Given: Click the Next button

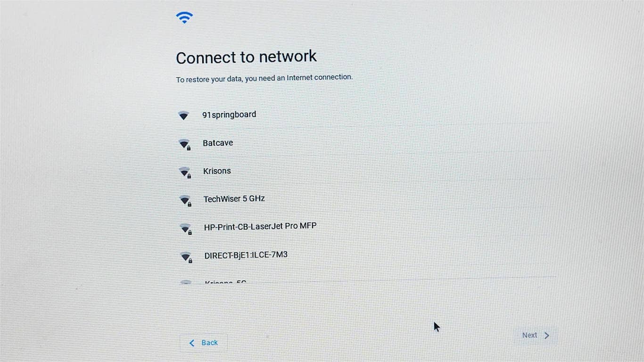Looking at the screenshot, I should click(536, 336).
